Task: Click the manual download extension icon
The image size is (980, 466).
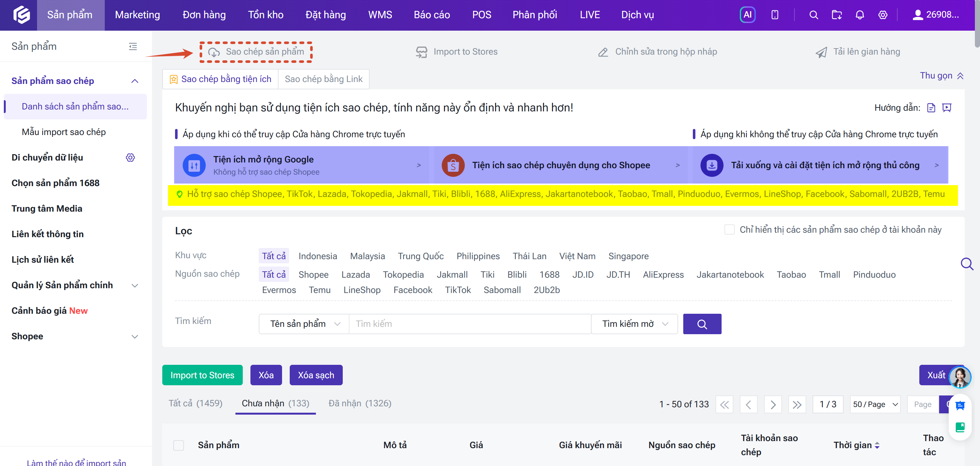Action: 711,165
